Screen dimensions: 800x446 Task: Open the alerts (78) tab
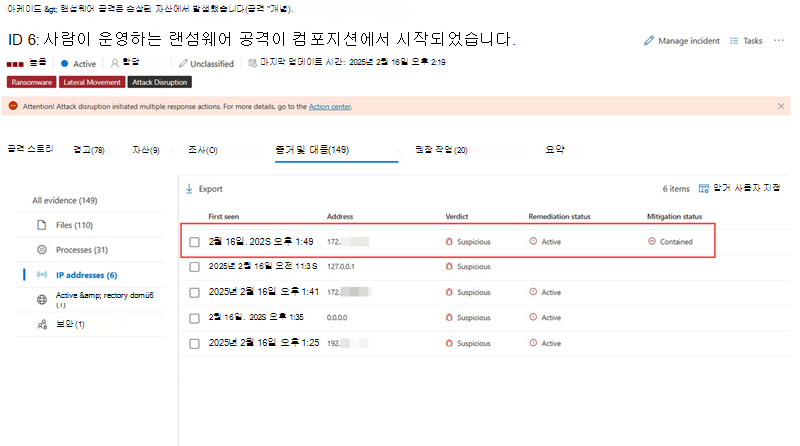point(89,150)
